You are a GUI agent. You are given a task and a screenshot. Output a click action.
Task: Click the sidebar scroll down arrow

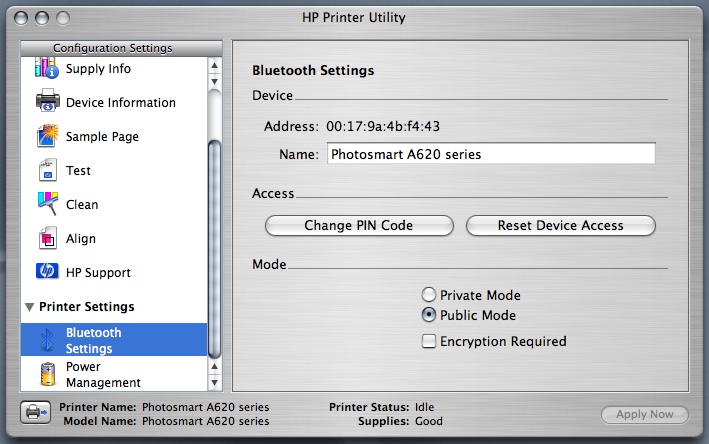[x=214, y=381]
